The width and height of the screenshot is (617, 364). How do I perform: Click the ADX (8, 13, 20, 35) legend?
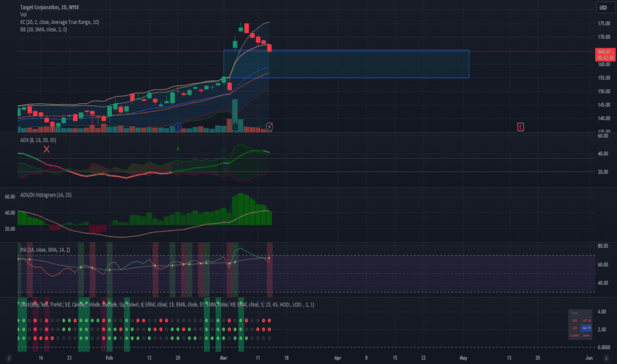coord(38,140)
